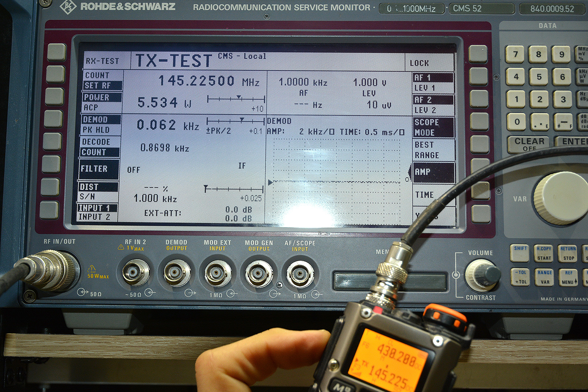Push the softkey left of the RX-TEST label
This screenshot has height=392, width=588.
click(57, 52)
